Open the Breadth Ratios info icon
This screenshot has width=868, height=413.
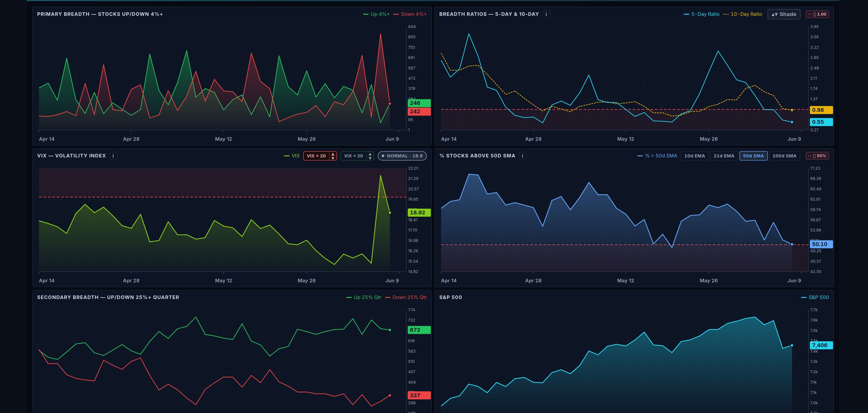(546, 14)
